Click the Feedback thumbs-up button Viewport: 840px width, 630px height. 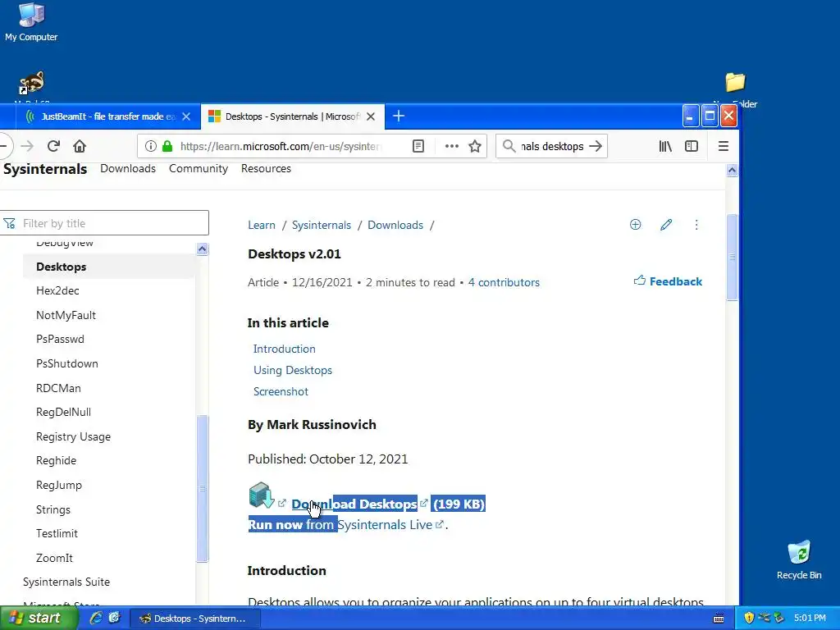[668, 281]
